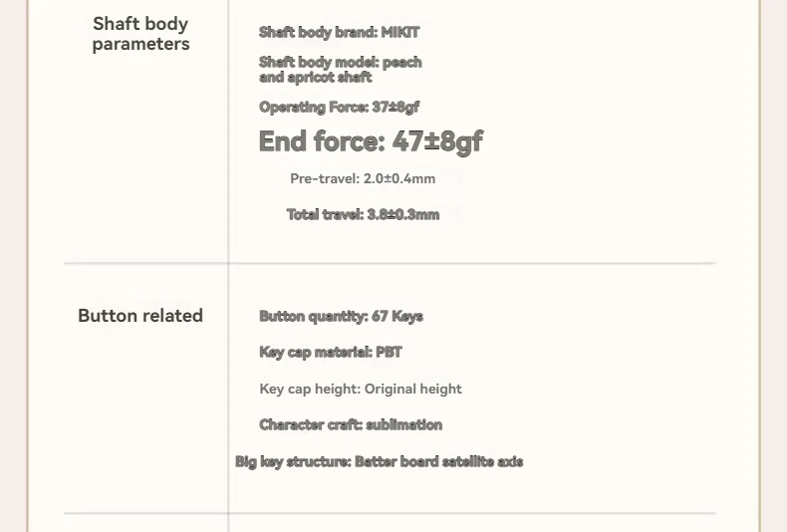
Task: Click the horizontal divider above "Button related"
Action: tap(390, 264)
